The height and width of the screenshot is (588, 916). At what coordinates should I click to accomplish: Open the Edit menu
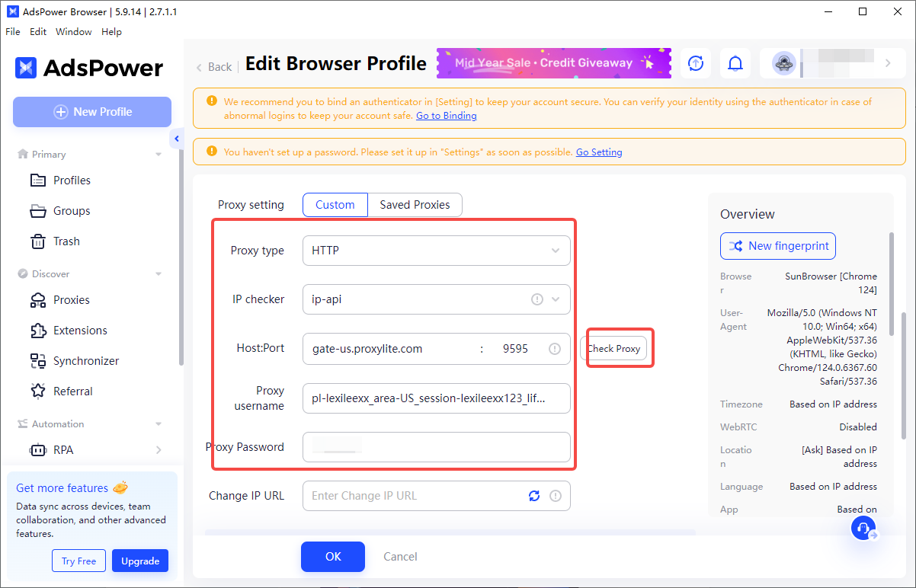pyautogui.click(x=38, y=32)
